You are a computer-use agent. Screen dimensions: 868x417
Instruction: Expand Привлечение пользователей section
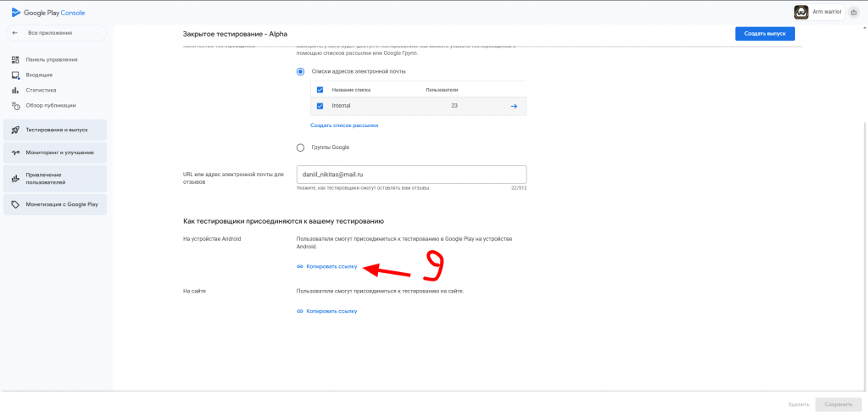[x=55, y=178]
